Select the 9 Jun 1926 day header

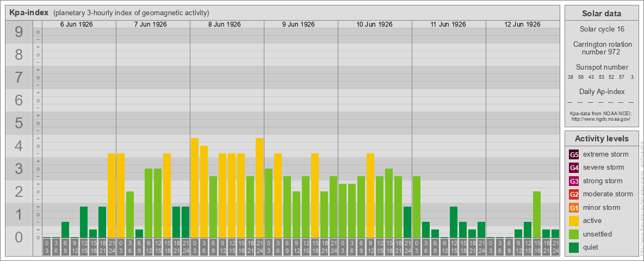[x=298, y=24]
